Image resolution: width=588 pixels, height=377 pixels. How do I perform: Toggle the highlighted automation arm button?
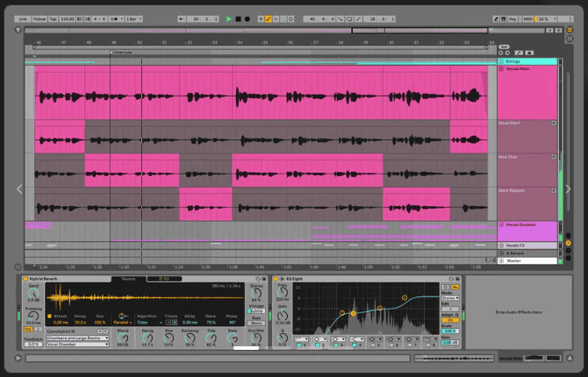coord(269,18)
